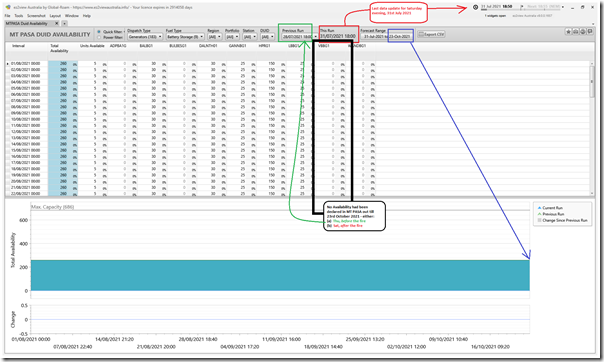The height and width of the screenshot is (362, 604).
Task: Open the time mode dropdown arrow
Action: coord(563,7)
